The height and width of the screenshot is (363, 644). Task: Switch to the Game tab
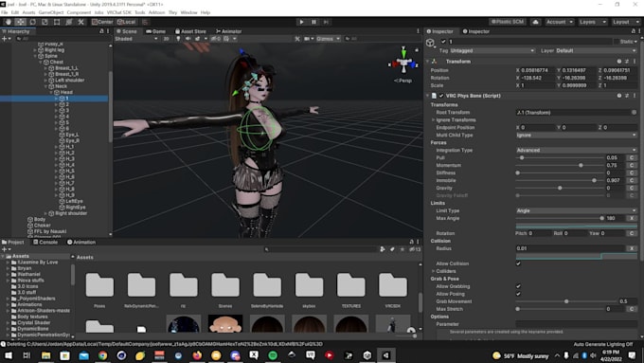pyautogui.click(x=155, y=31)
